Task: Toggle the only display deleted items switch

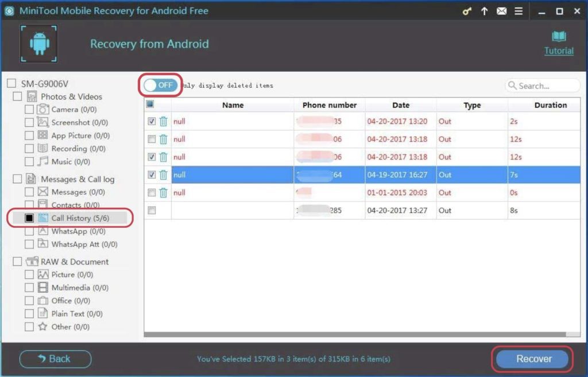Action: [160, 85]
